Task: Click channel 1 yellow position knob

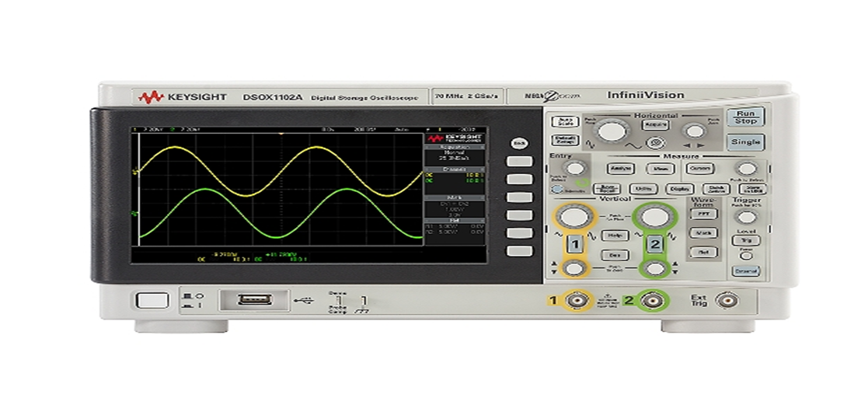Action: (x=574, y=269)
